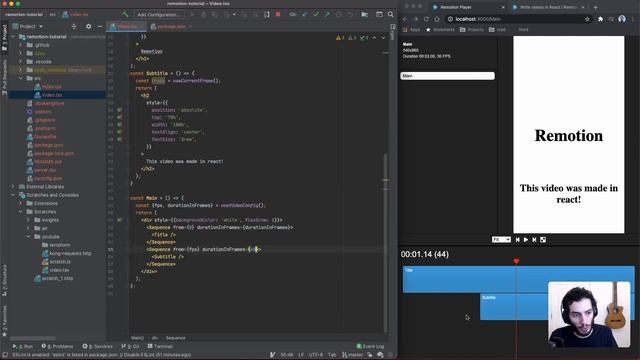640x360 pixels.
Task: Open the Fit preview size dropdown
Action: 501,240
